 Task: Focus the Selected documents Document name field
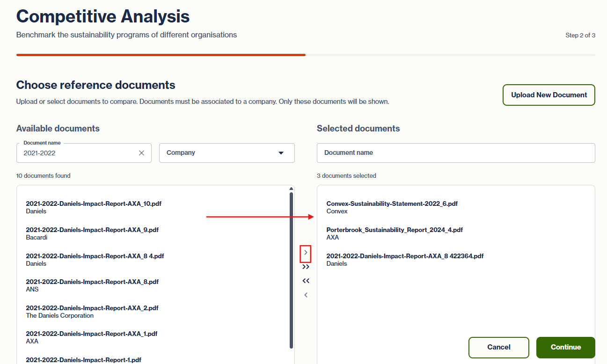click(456, 153)
